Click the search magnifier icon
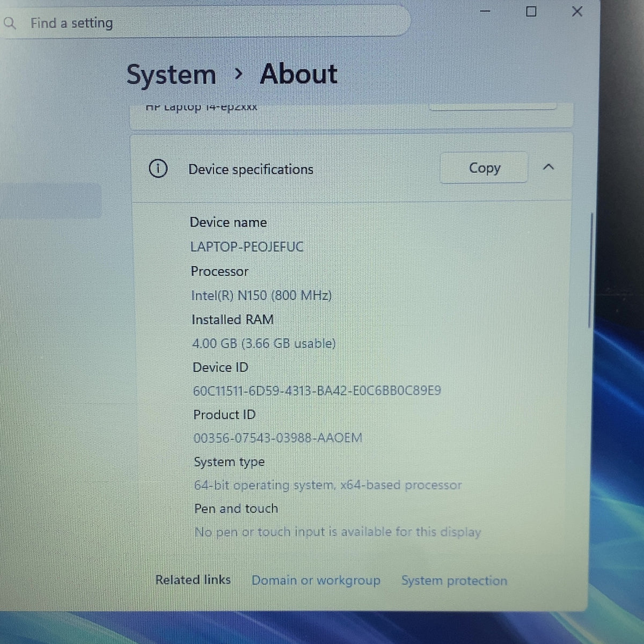Viewport: 644px width, 644px height. (x=9, y=23)
